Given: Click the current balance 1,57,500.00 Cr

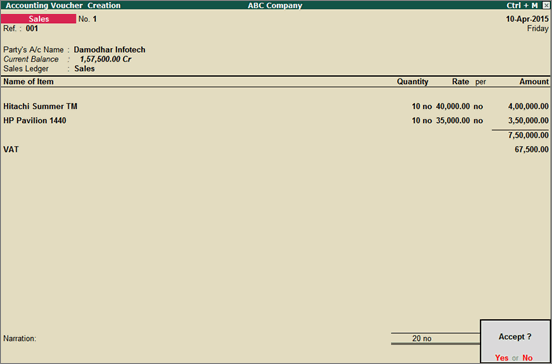Looking at the screenshot, I should [106, 59].
